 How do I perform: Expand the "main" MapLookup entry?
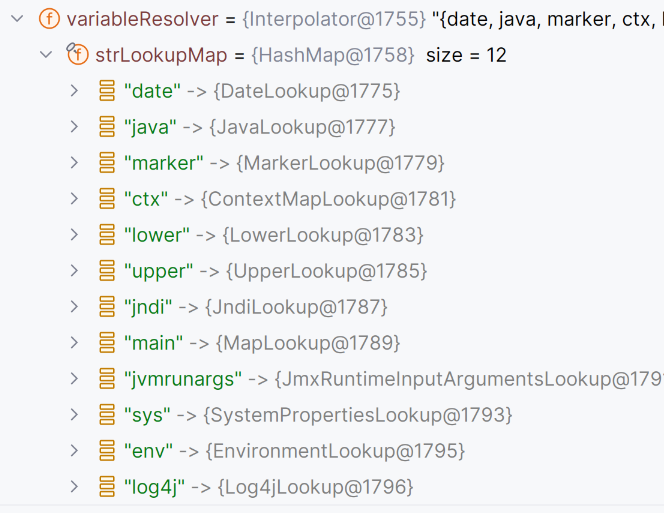click(x=75, y=343)
